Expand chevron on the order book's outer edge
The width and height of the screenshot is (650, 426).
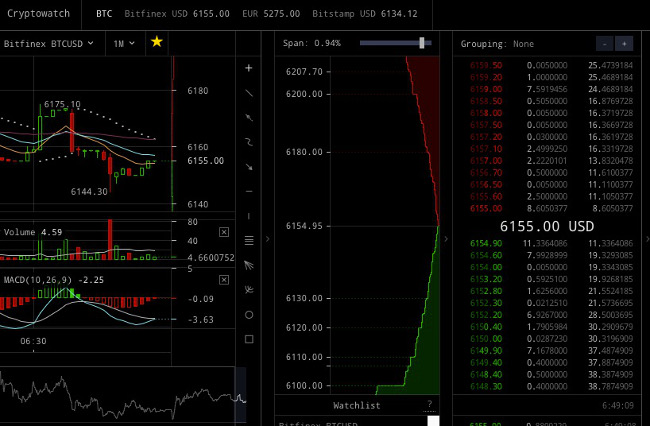coord(648,239)
